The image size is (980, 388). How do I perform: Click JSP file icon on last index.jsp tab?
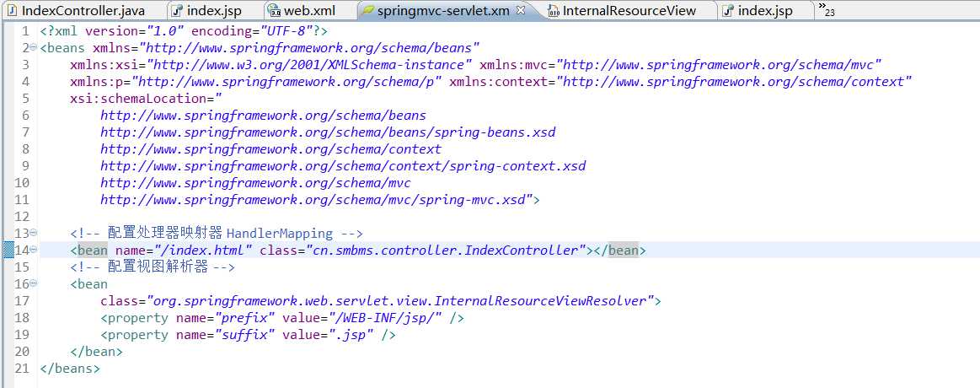coord(727,11)
